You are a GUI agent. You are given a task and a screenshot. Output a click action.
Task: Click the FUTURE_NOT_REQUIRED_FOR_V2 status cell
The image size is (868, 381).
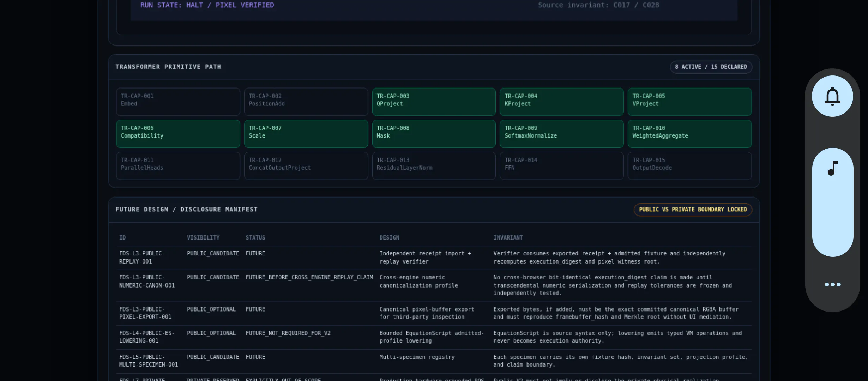tap(288, 333)
